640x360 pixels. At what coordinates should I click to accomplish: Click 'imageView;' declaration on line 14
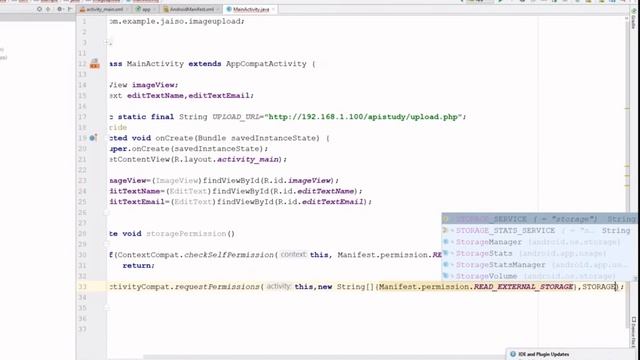tap(155, 85)
